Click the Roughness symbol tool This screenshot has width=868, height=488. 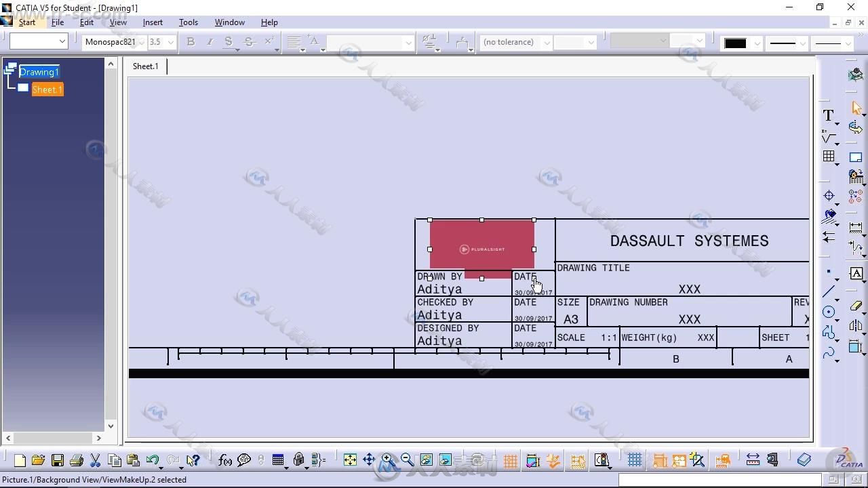[x=828, y=138]
